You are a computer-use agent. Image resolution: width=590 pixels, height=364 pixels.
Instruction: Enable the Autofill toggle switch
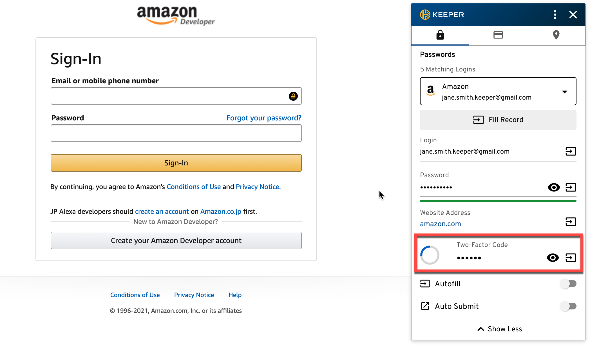coord(568,284)
